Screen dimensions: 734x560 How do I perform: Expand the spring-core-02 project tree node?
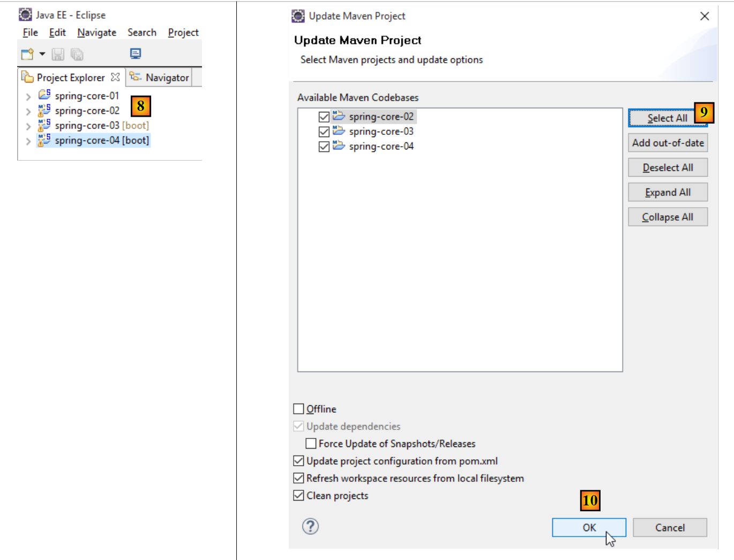(x=28, y=111)
